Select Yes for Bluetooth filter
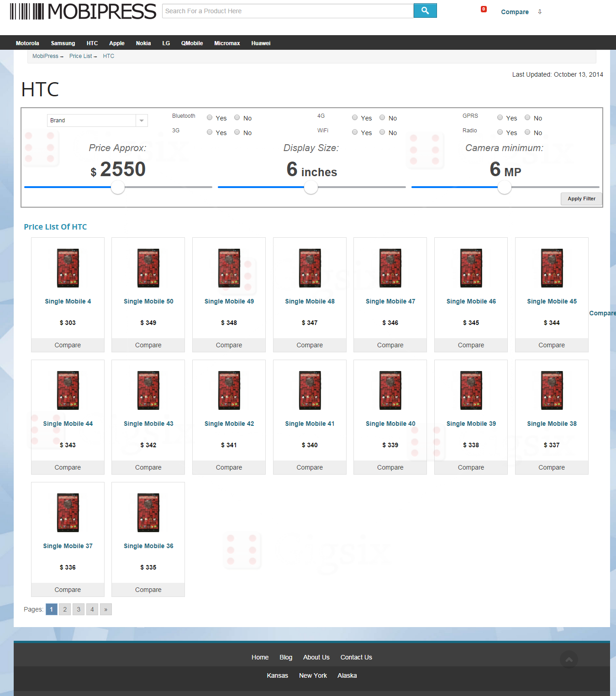 click(x=210, y=118)
